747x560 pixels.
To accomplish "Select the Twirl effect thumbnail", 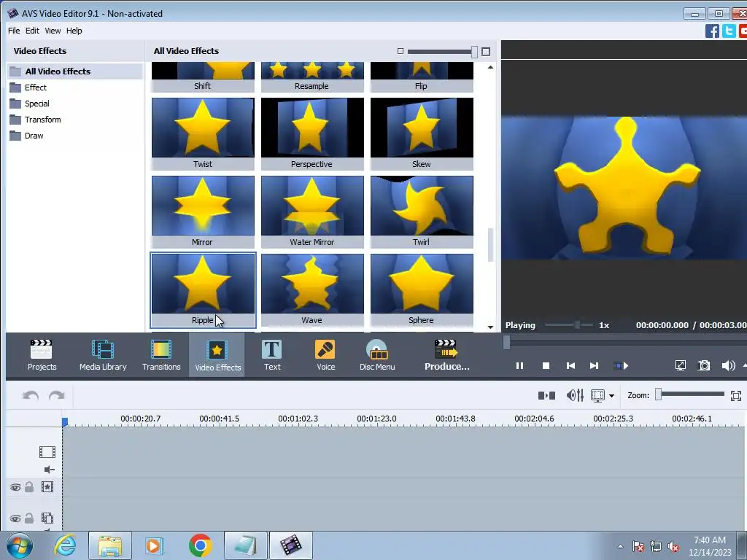I will (422, 212).
